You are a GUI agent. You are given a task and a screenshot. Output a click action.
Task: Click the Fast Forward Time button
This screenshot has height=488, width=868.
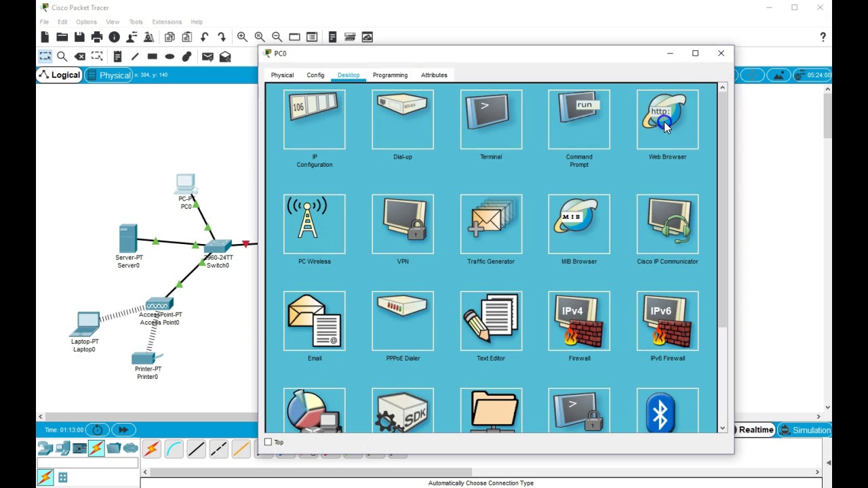[x=123, y=429]
